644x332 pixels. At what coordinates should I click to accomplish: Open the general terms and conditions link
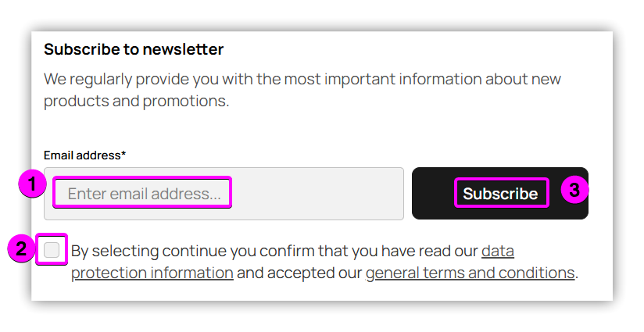470,273
